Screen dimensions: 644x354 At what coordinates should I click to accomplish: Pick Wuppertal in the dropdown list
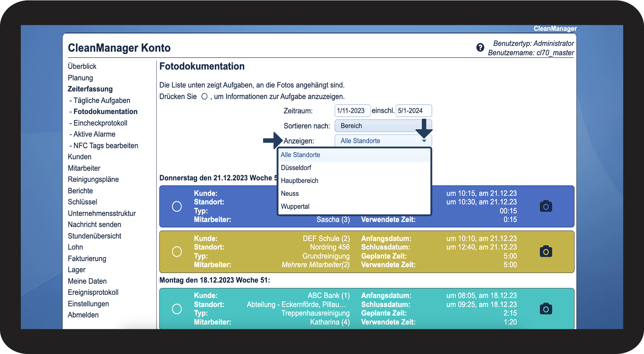295,206
